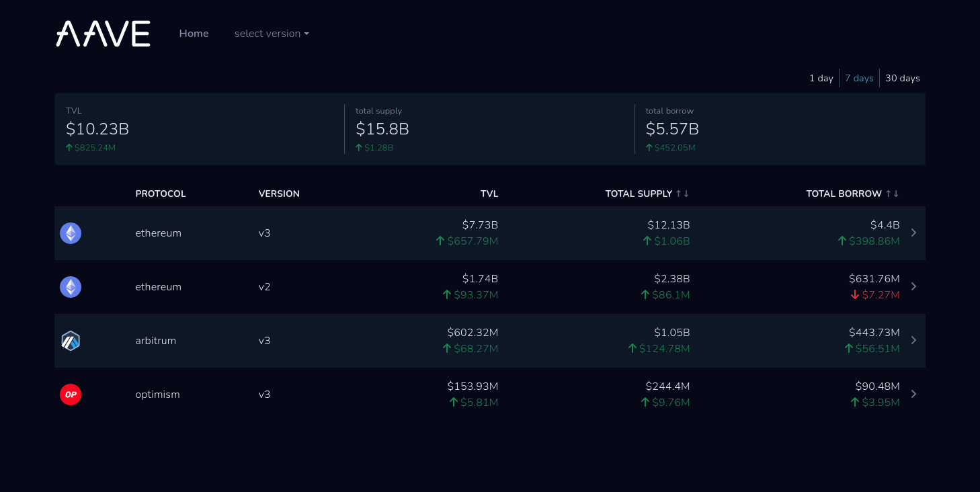Screen dimensions: 980x492
Task: Click $86.1M supply change value
Action: (x=672, y=294)
